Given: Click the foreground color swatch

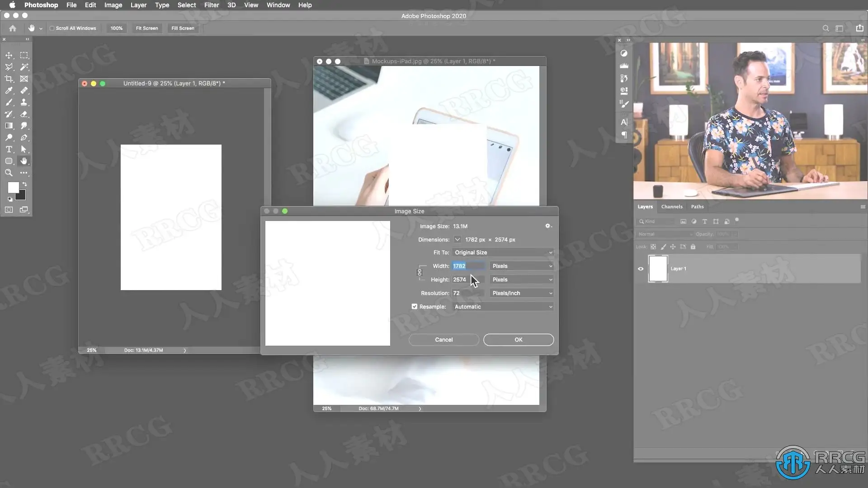Looking at the screenshot, I should [x=13, y=187].
